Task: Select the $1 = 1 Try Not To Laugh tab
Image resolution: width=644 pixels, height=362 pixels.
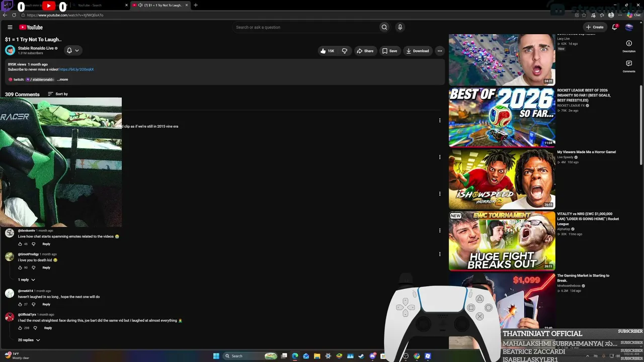Action: tap(161, 5)
